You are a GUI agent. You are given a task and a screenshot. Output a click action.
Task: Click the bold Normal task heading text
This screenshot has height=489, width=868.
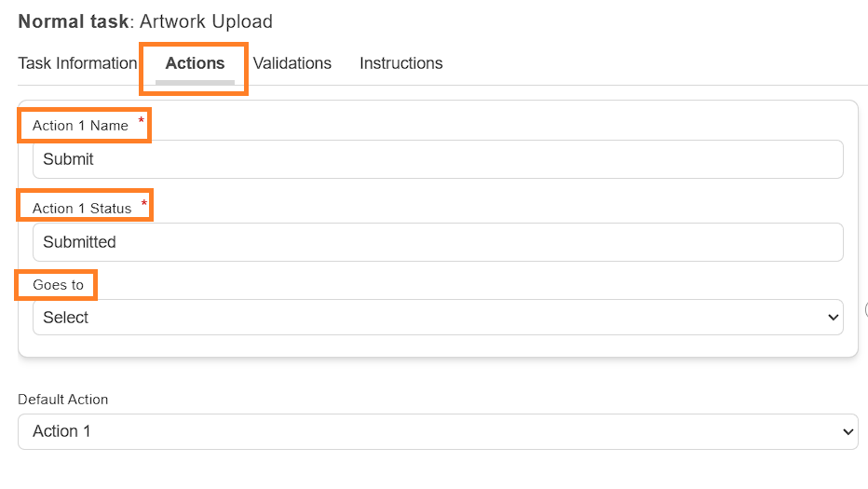point(74,21)
